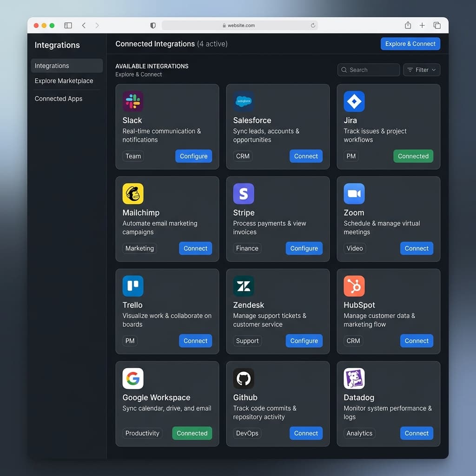
Task: Configure the Slack integration
Action: (x=194, y=156)
